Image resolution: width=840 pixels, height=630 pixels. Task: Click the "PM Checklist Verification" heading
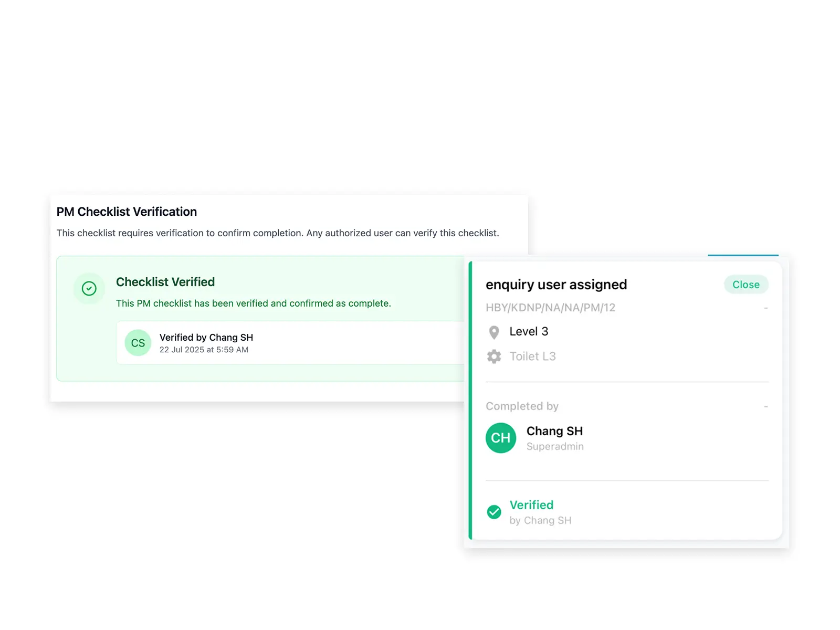point(127,212)
